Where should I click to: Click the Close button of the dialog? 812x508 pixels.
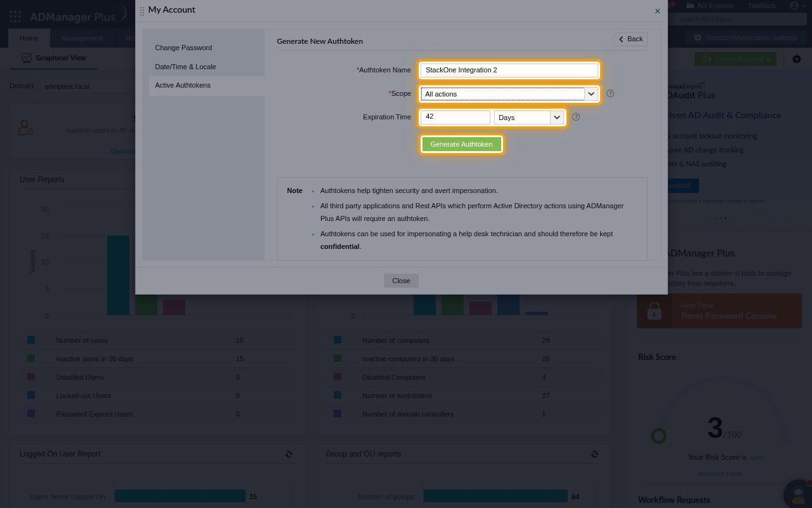[x=401, y=281]
